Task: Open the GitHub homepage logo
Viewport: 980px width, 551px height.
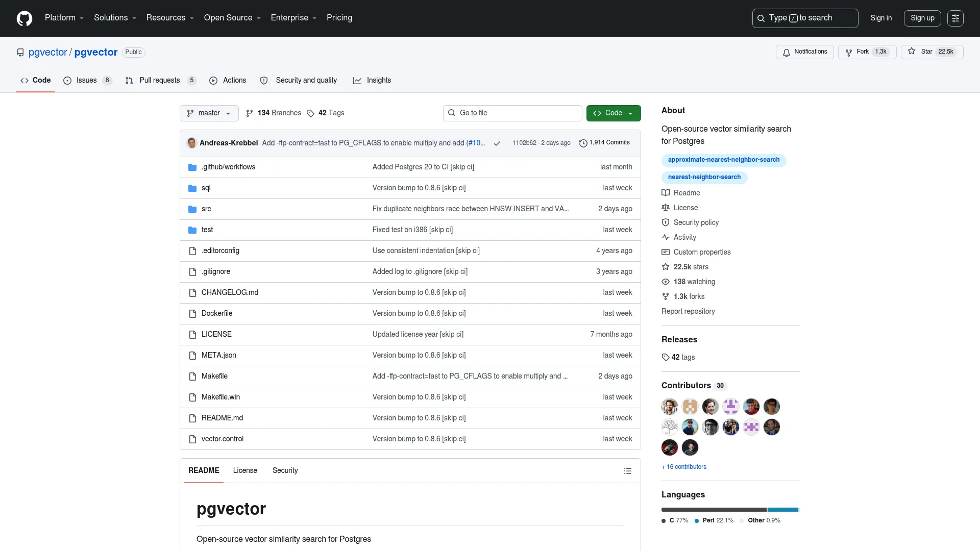Action: pos(24,18)
